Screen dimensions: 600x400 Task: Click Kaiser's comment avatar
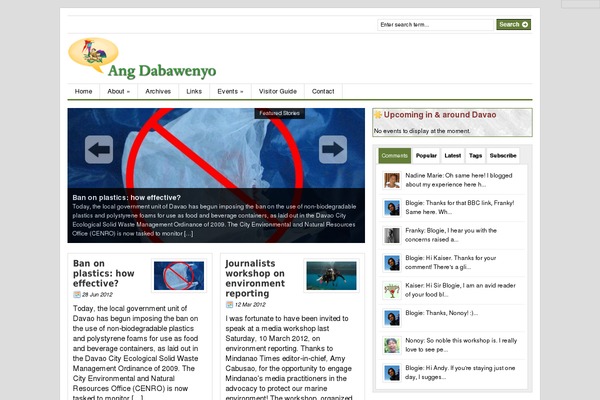coord(392,291)
